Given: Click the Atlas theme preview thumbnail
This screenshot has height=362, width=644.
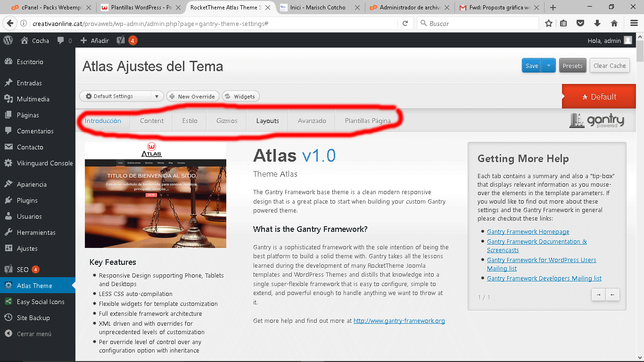Looking at the screenshot, I should (156, 195).
